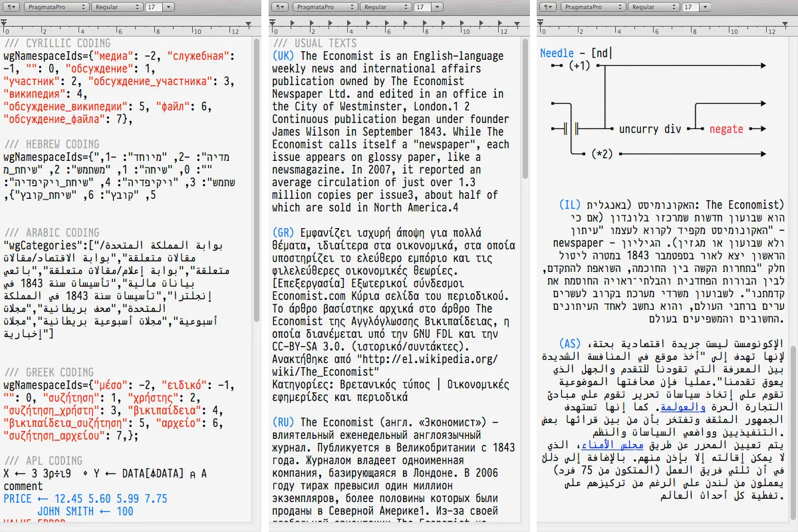
Task: Click the 'PRICE ← 12.45 5.60 5.99 7.75' line
Action: pos(85,499)
